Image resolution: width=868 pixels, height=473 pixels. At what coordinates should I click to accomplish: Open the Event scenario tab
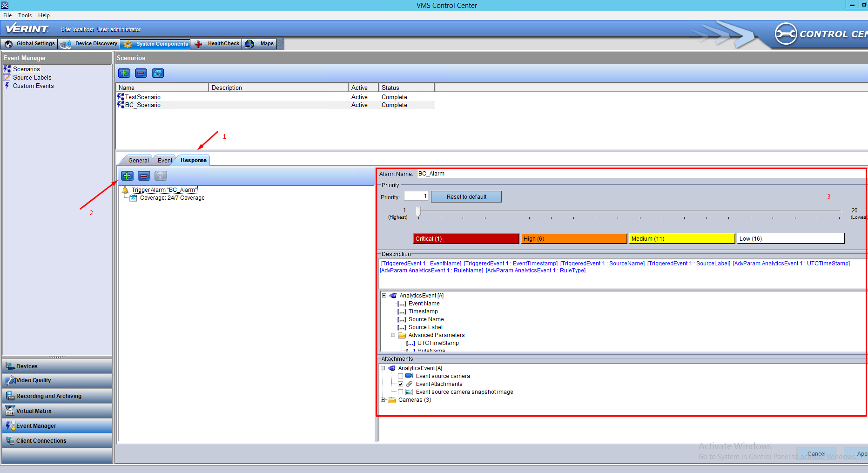coord(165,160)
